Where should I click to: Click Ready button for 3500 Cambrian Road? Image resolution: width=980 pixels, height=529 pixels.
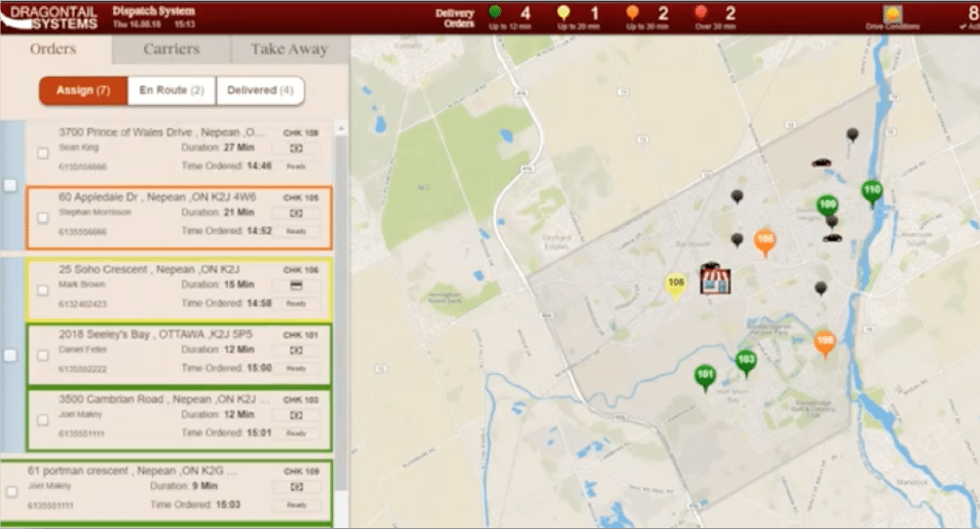pyautogui.click(x=296, y=434)
